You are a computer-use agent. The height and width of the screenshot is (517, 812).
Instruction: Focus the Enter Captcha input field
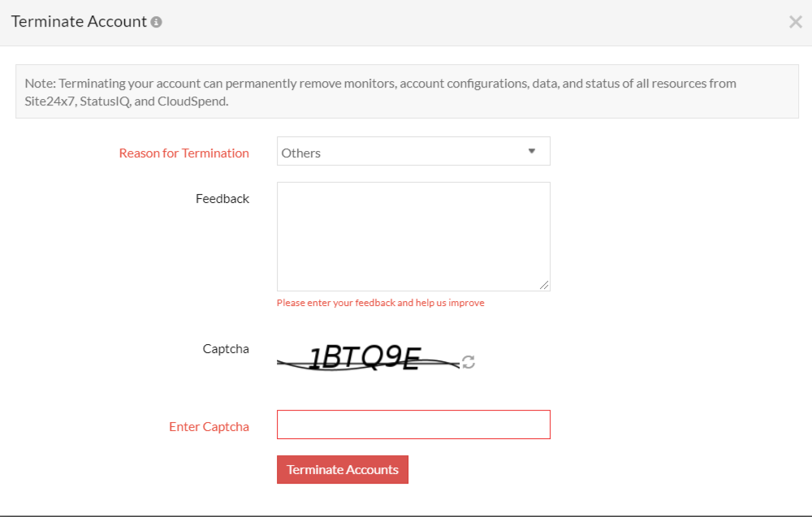(x=412, y=424)
